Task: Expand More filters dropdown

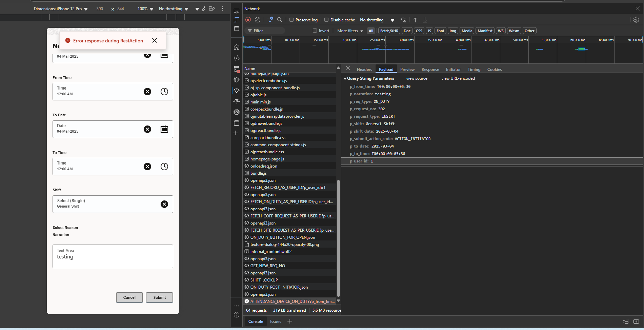Action: pyautogui.click(x=350, y=31)
